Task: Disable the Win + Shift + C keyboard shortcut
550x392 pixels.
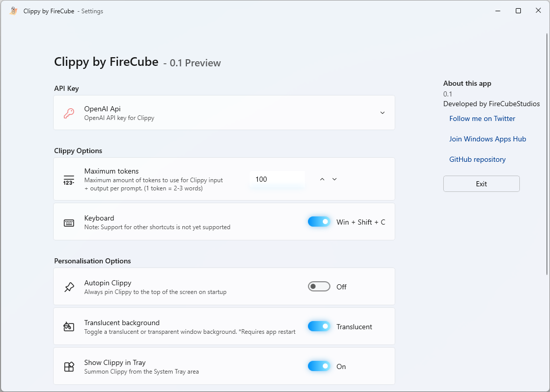Action: pos(319,222)
